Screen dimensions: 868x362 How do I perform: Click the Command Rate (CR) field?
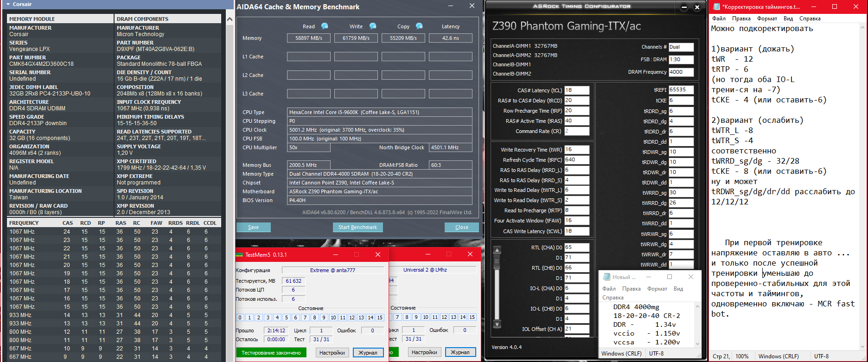pos(577,131)
